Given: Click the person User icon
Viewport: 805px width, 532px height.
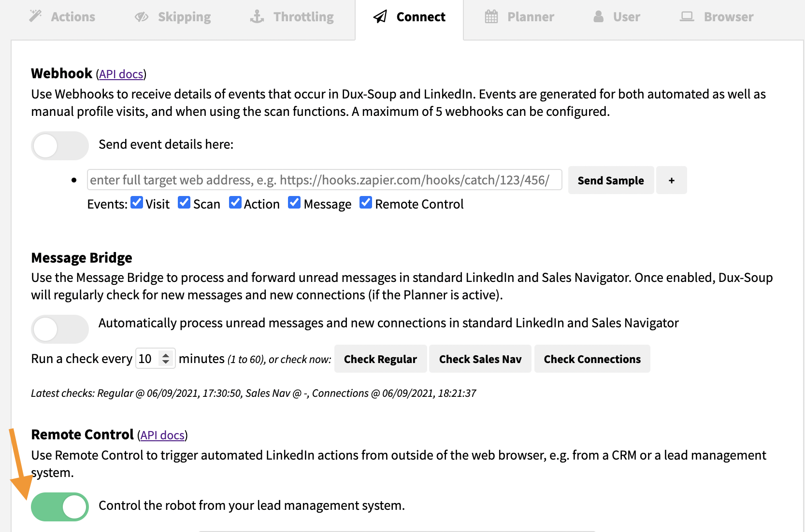Looking at the screenshot, I should 599,16.
